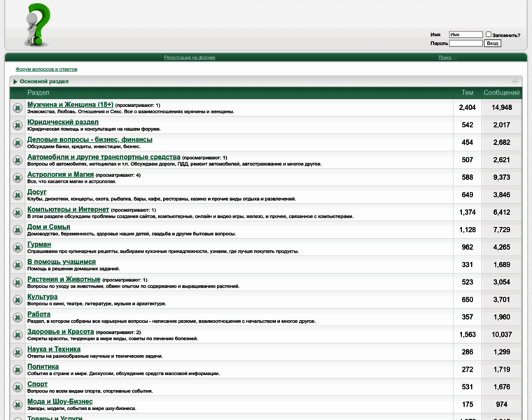Click the status icon beside Гурман

coord(17,248)
